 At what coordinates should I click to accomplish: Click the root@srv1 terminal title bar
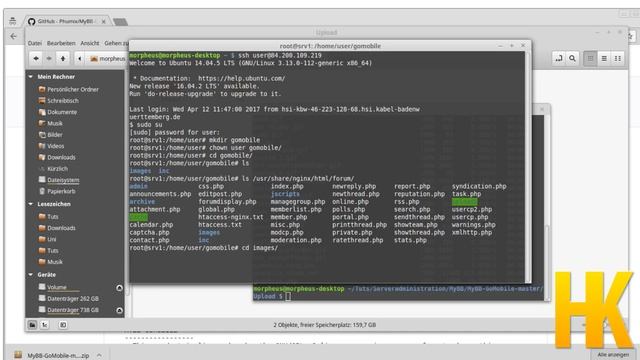coord(330,46)
